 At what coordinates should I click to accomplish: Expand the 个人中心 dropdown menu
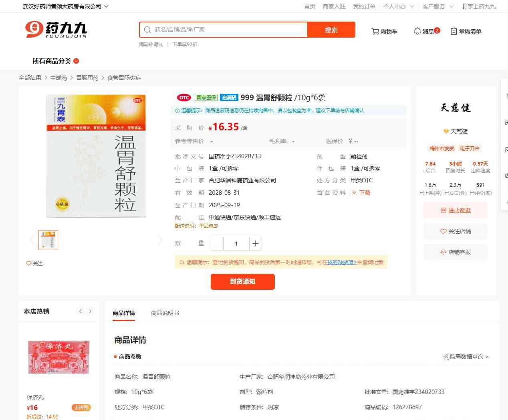pyautogui.click(x=398, y=6)
